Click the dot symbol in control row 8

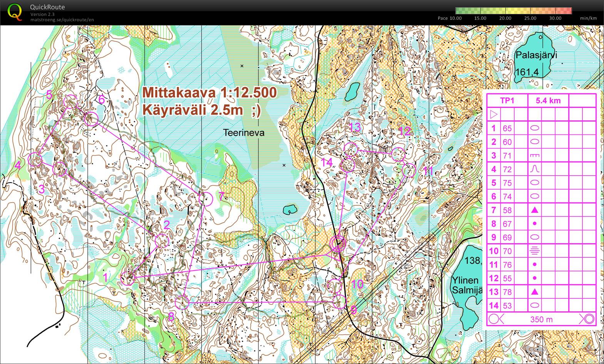(534, 224)
